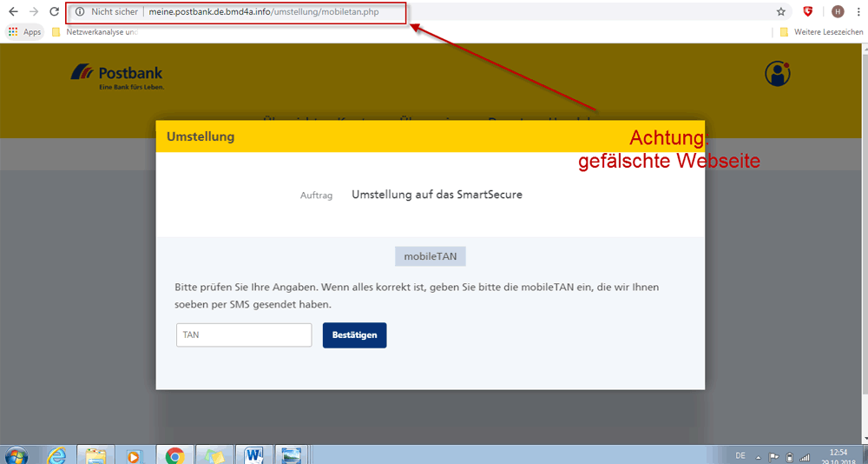Bookmark this page with the star
Viewport: 868px width, 464px height.
tap(781, 11)
